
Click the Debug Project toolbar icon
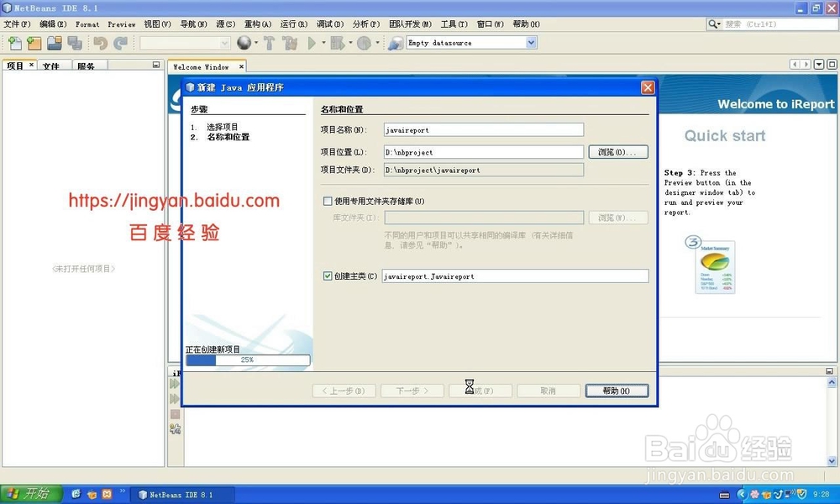[x=338, y=43]
